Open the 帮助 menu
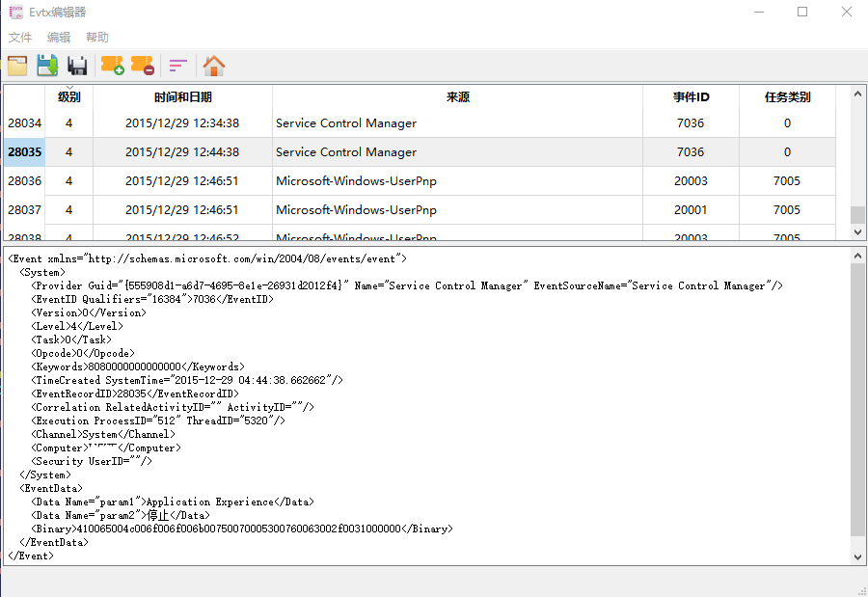This screenshot has width=868, height=597. 97,38
